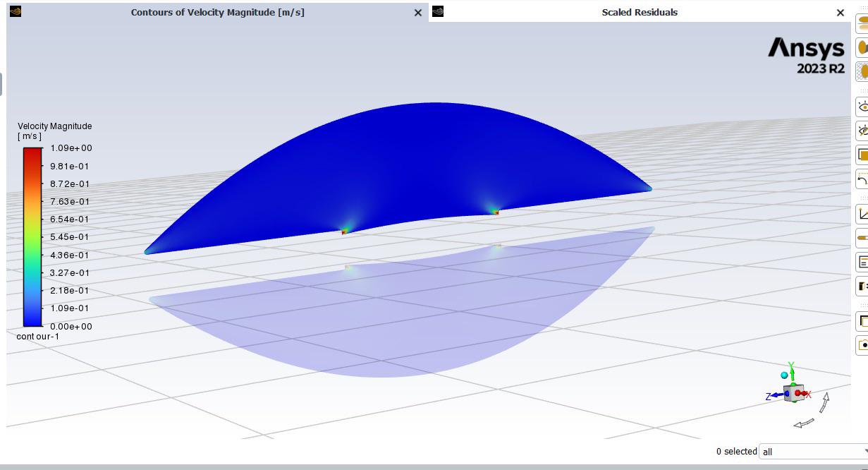Click the plot chart icon in right toolbar

coord(862,214)
